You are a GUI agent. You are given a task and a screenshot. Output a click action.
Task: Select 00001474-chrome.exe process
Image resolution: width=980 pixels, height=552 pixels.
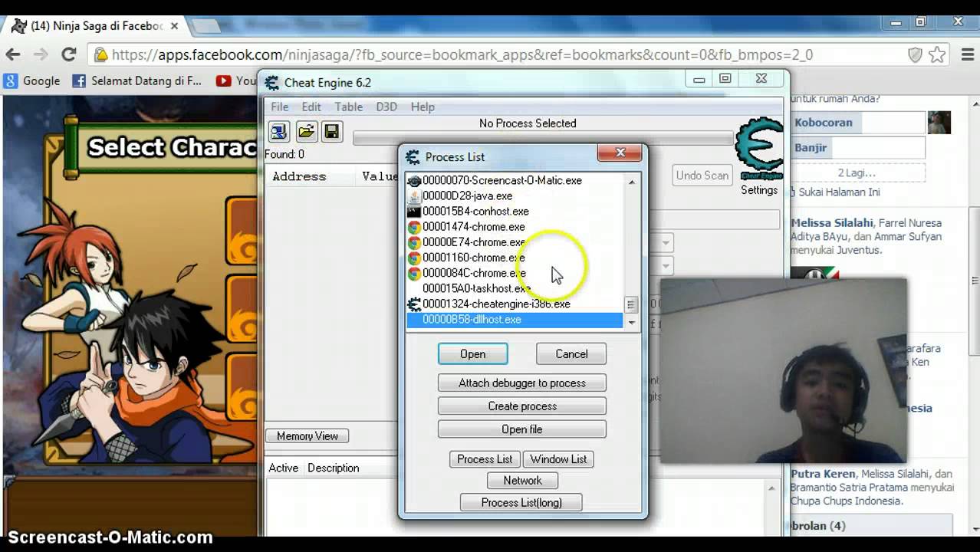515,227
